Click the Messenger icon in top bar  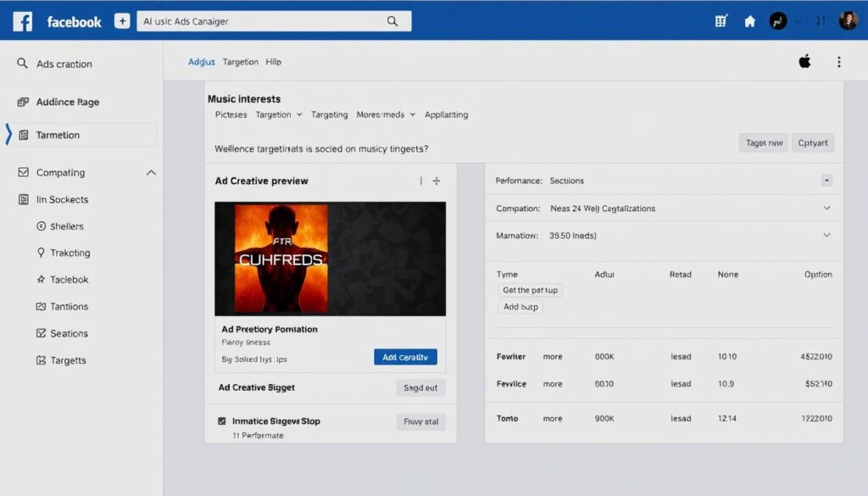pos(778,20)
